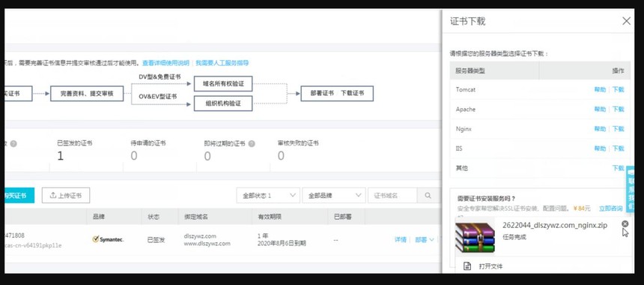Open 我需要人工服务指导 link
The width and height of the screenshot is (644, 285).
(x=222, y=63)
